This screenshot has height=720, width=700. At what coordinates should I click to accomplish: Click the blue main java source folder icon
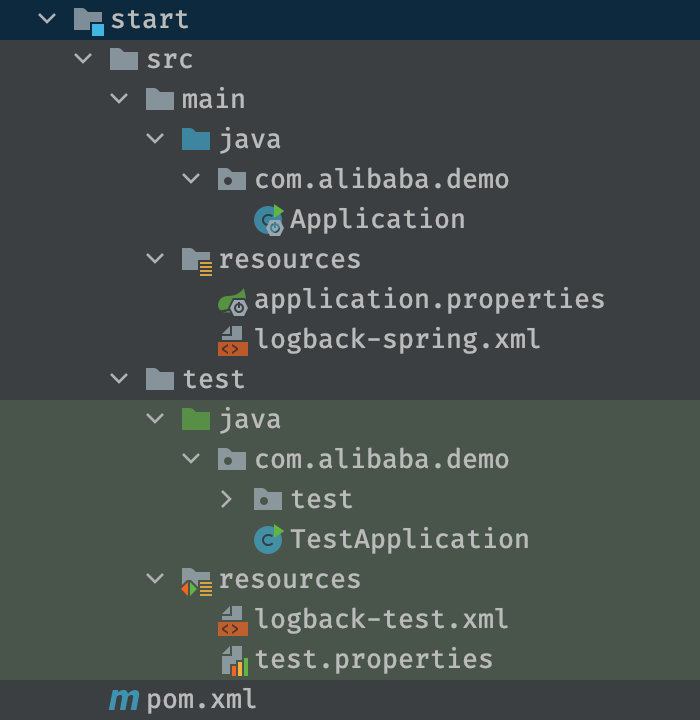click(x=196, y=139)
